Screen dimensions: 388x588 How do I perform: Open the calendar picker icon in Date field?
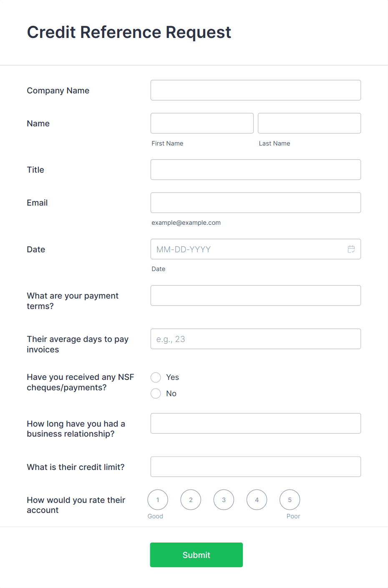click(351, 249)
